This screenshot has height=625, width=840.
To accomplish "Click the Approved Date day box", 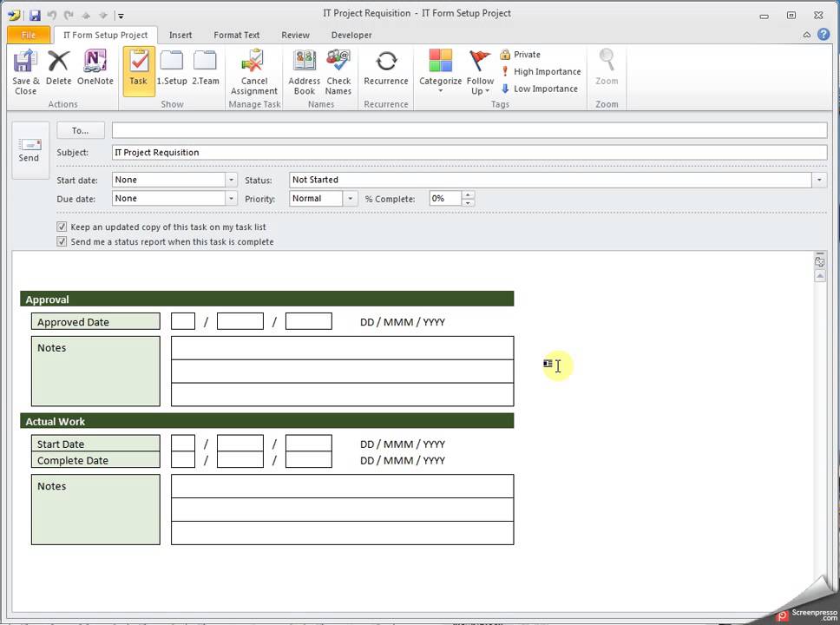I will pos(183,321).
